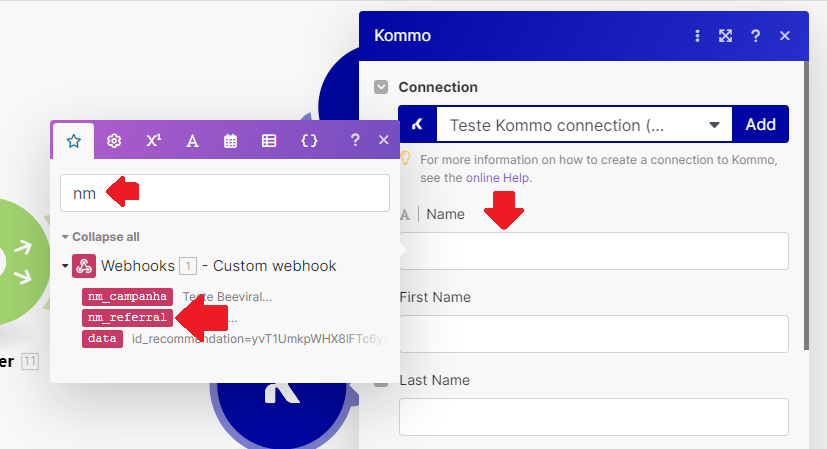Viewport: 827px width, 449px height.
Task: Click the Webhooks number 1 badge
Action: point(188,266)
